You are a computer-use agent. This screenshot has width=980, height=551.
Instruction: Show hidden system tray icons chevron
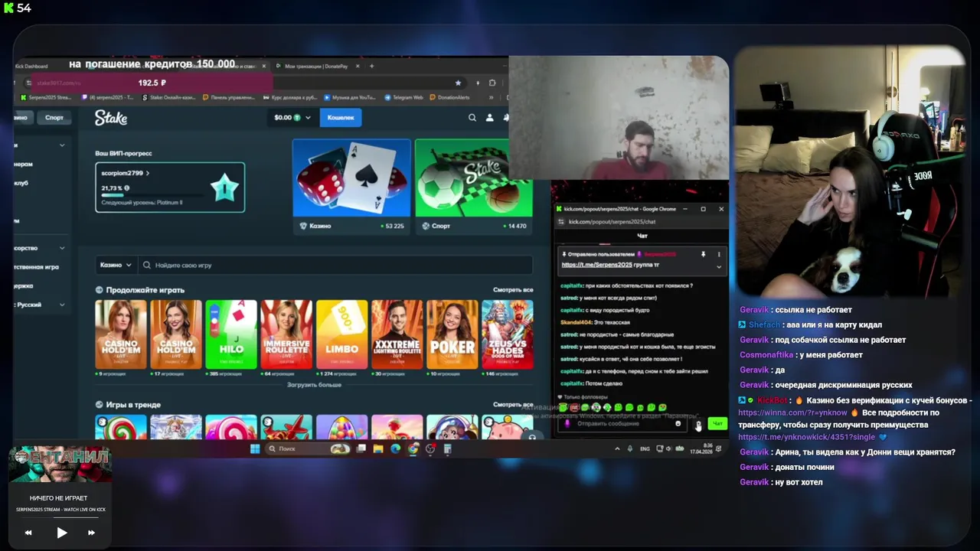coord(617,449)
